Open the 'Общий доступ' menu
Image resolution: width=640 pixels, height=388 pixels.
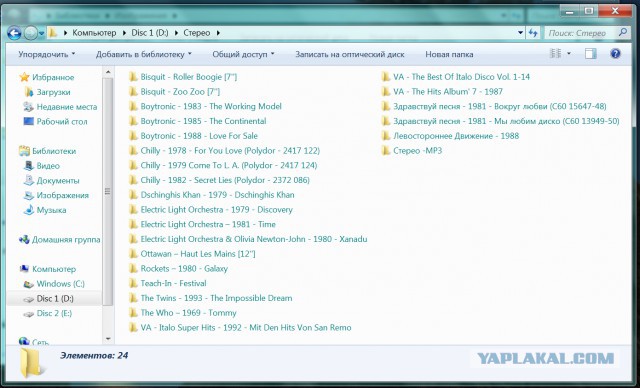tap(243, 54)
